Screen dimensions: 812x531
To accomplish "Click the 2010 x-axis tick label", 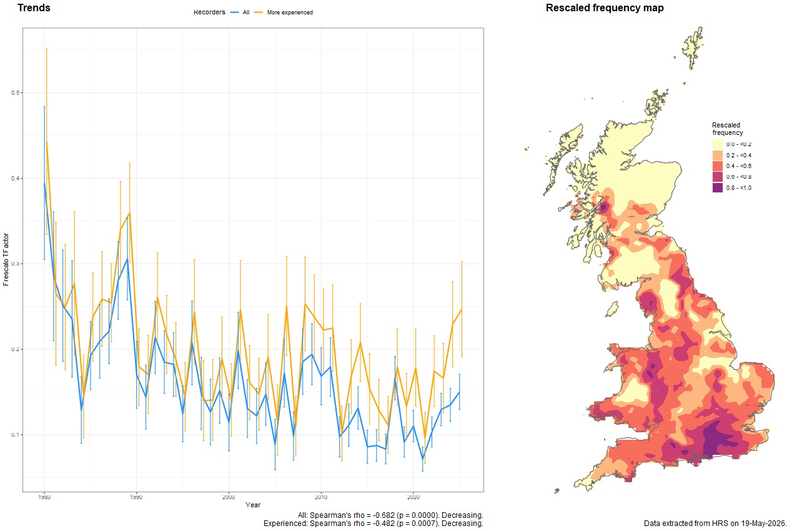I will [321, 497].
